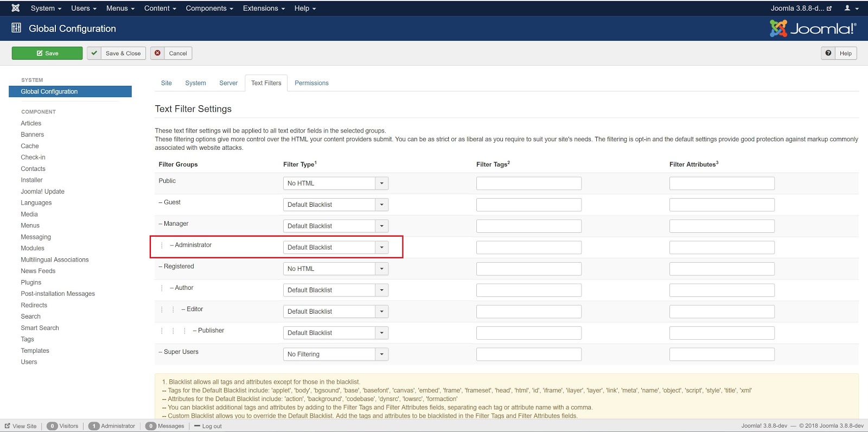
Task: Open Plugins in the component sidebar
Action: 31,282
